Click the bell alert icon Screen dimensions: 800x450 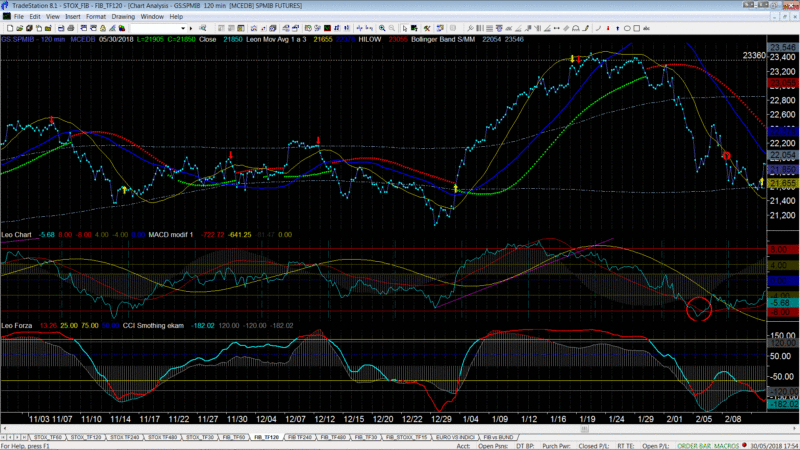tap(103, 29)
